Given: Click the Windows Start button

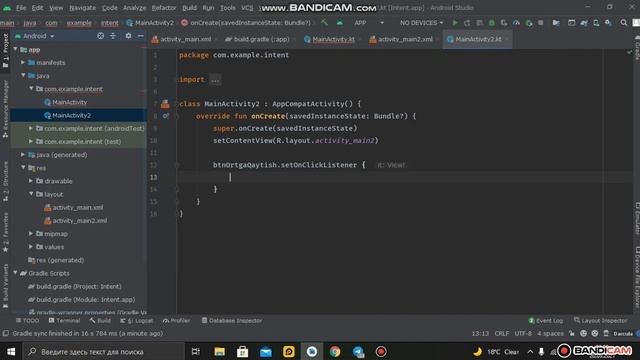Looking at the screenshot, I should (11, 351).
